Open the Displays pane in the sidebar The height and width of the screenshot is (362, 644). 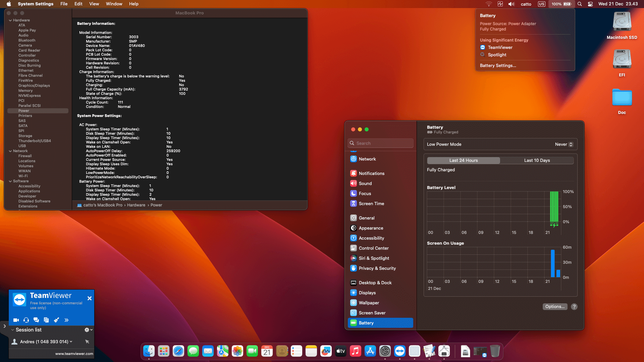(x=367, y=293)
